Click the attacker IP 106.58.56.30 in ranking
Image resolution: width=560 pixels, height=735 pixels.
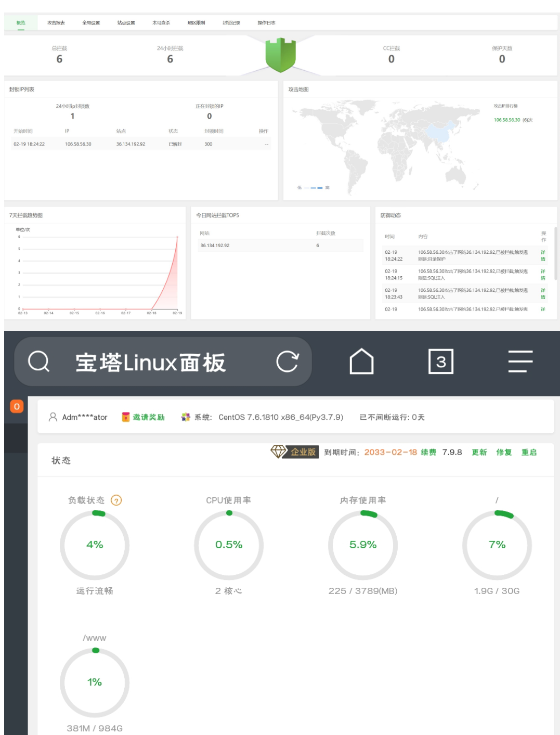click(x=506, y=120)
